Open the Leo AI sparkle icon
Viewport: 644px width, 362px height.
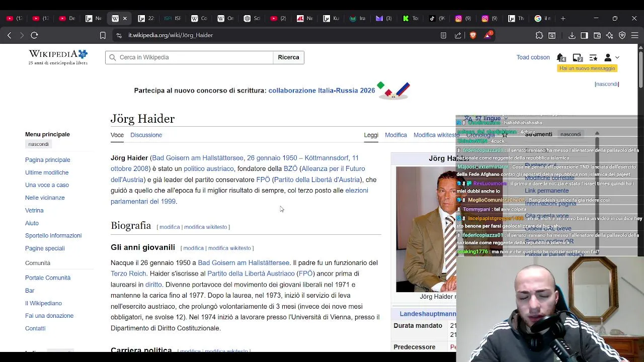[610, 35]
